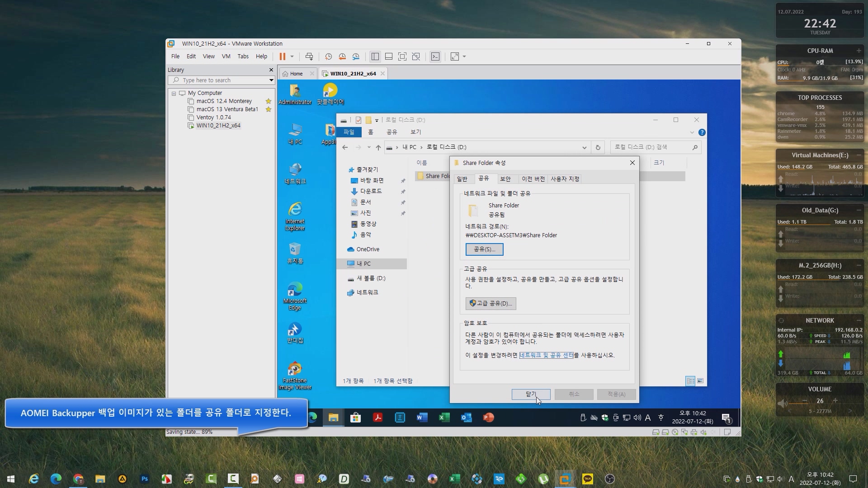This screenshot has width=868, height=488.
Task: Switch the VM to Unity mode
Action: 416,56
